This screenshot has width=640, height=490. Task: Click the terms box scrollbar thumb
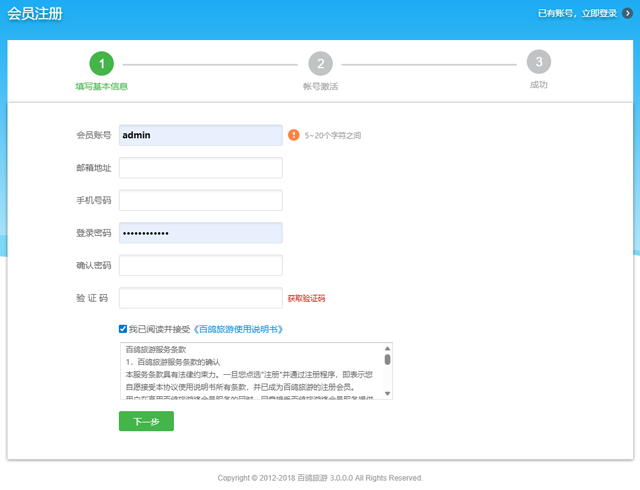(x=387, y=359)
